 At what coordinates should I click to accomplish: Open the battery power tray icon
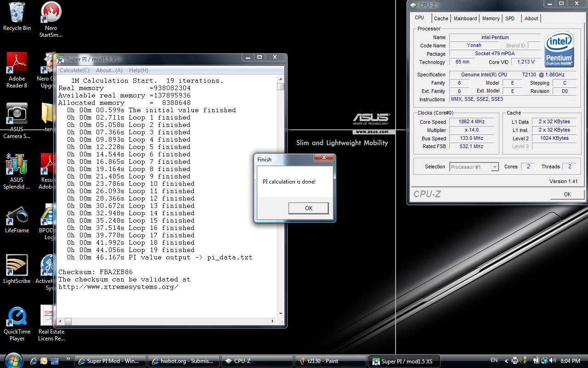click(536, 361)
